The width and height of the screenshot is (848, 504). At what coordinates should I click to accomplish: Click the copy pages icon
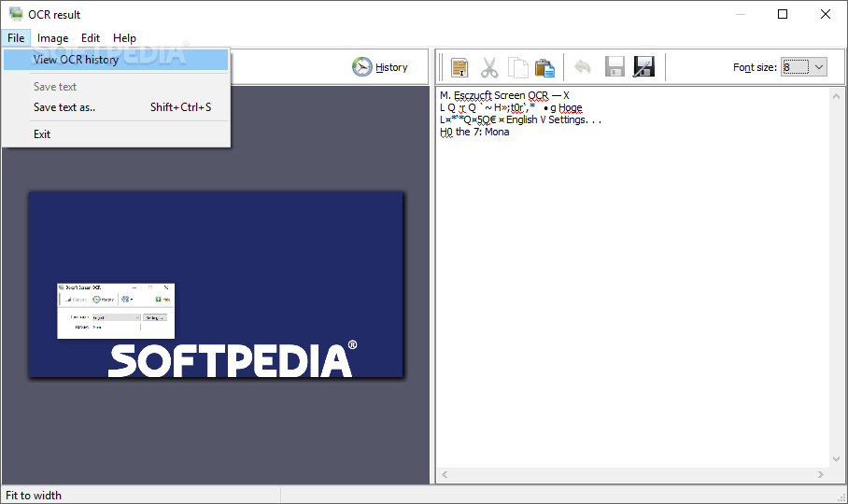pyautogui.click(x=517, y=67)
